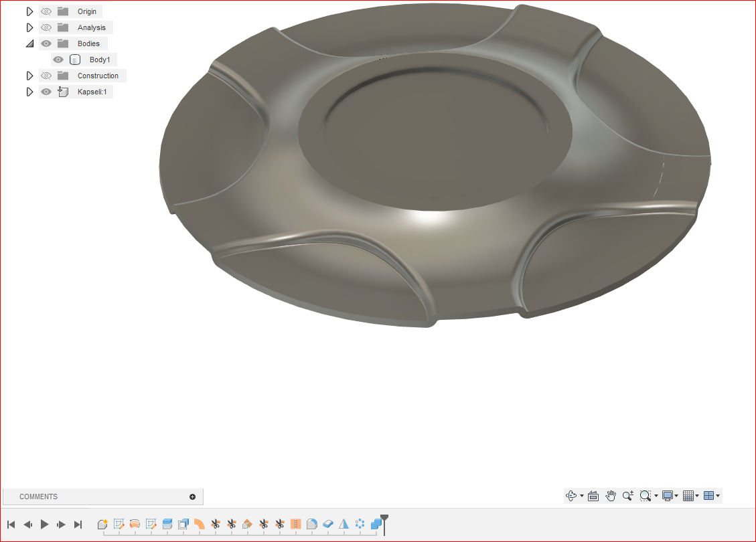Hide the Kapseli:1 component
This screenshot has height=542, width=756.
tap(46, 92)
